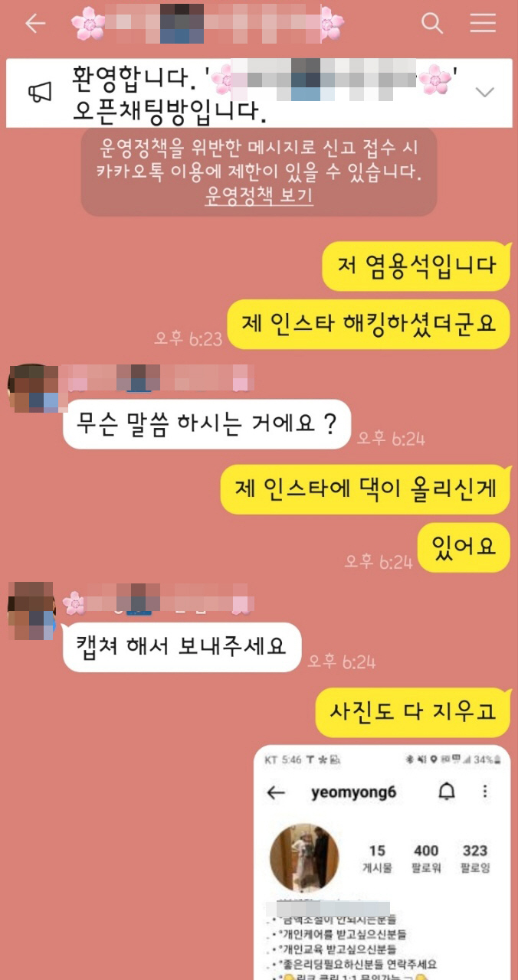Tap the back arrow icon

point(35,24)
